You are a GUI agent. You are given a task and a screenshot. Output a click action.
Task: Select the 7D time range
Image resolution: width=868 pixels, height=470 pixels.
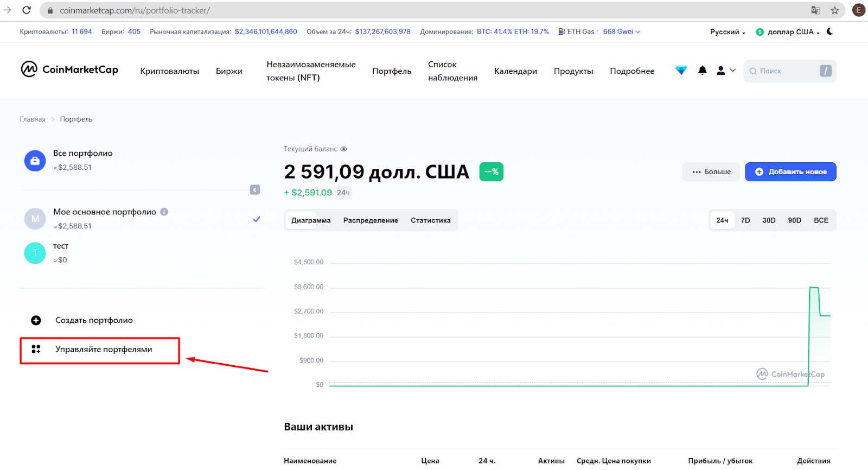745,220
